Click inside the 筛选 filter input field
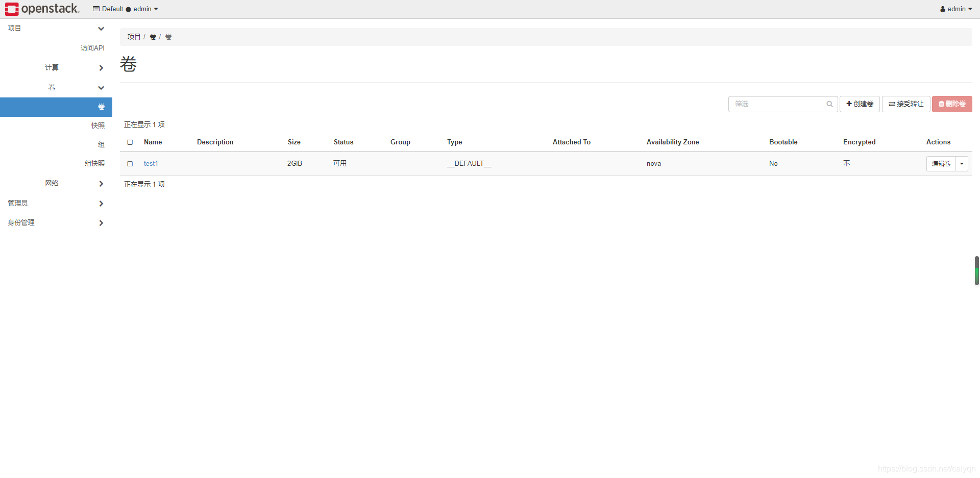 click(776, 104)
